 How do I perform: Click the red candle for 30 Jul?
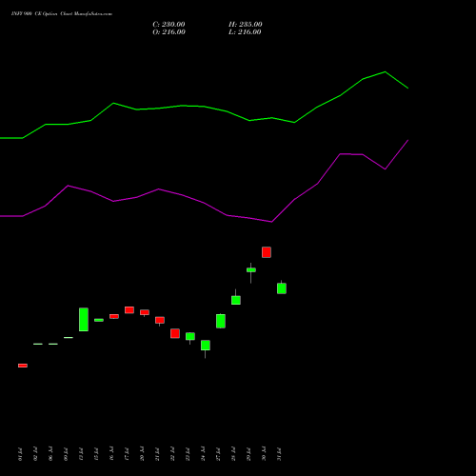tap(267, 252)
